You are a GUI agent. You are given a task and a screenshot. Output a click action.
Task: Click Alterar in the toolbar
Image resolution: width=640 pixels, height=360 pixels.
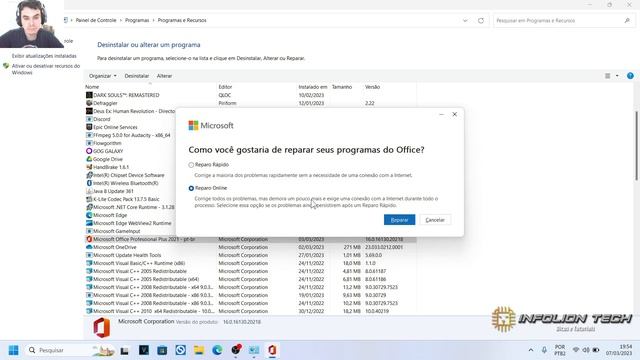click(164, 76)
